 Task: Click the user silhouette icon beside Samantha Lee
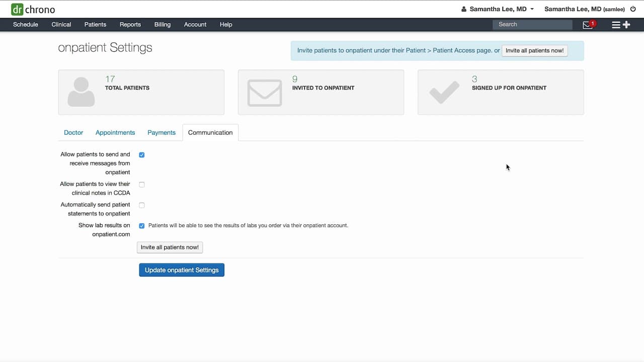coord(464,9)
